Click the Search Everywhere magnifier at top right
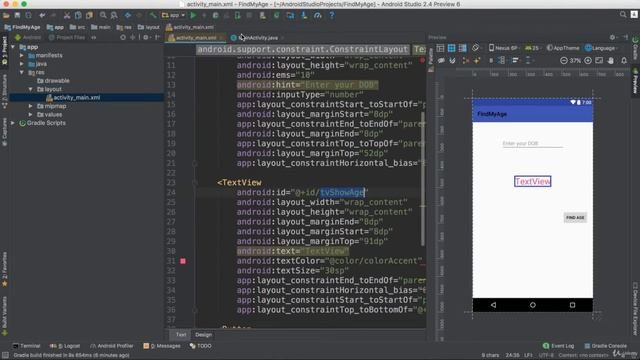The height and width of the screenshot is (360, 640). 623,14
